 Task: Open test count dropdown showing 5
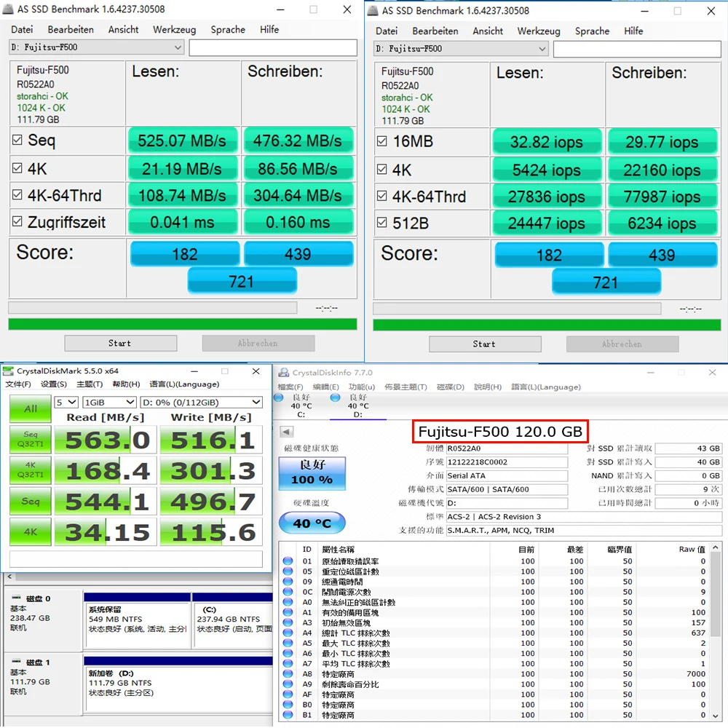point(66,402)
